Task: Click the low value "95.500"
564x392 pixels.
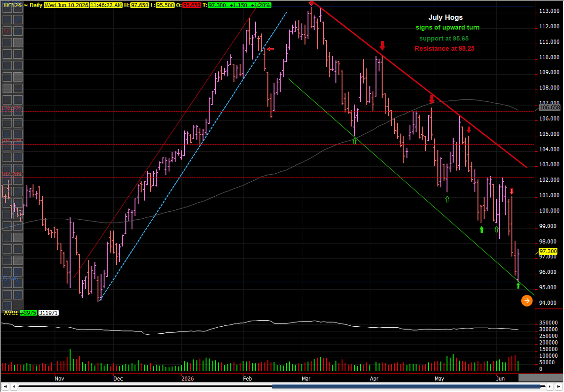Action: (165, 5)
